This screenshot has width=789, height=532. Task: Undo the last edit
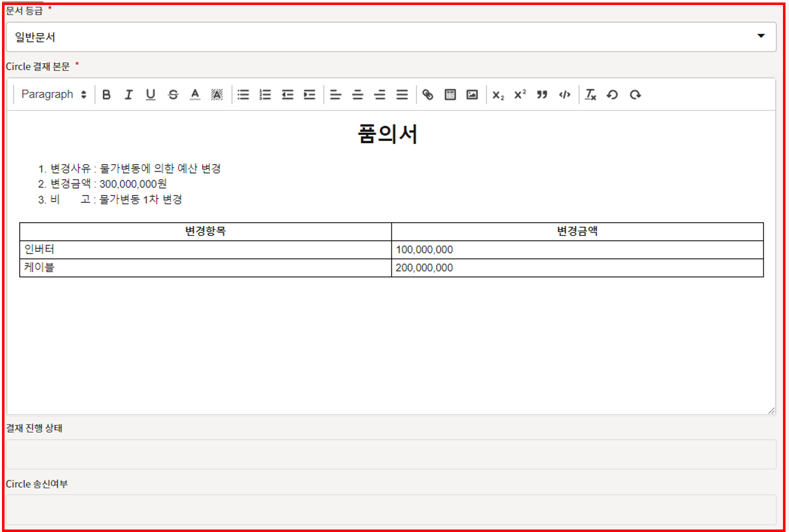tap(612, 94)
